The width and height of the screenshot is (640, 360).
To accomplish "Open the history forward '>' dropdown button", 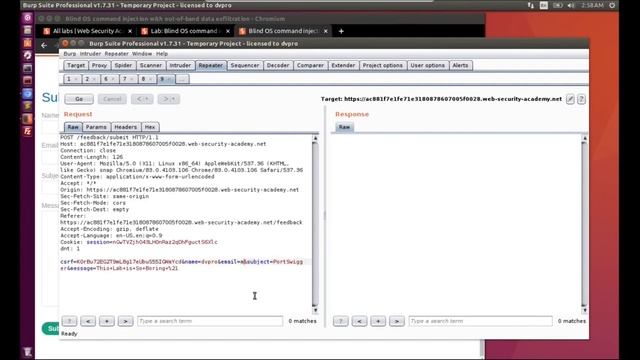I will [x=169, y=99].
